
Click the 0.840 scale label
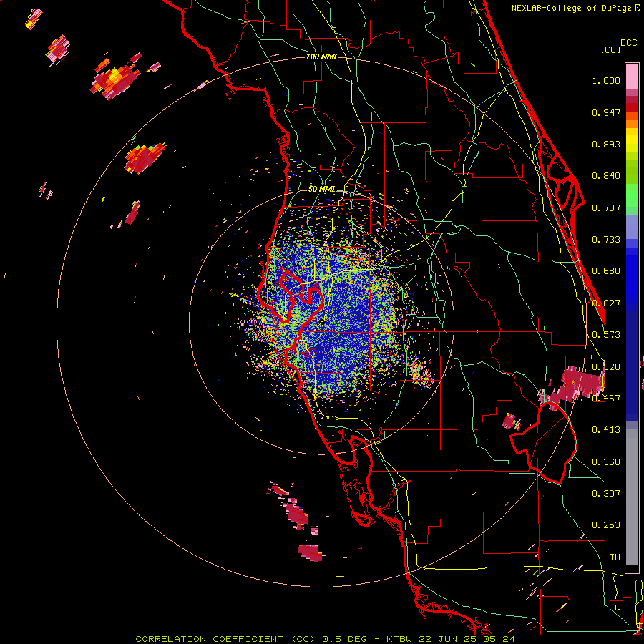pos(606,176)
